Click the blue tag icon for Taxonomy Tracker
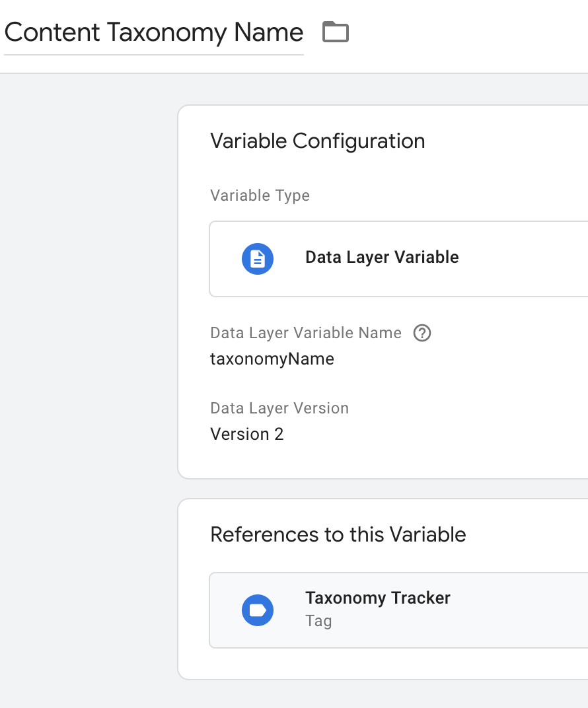 [258, 610]
